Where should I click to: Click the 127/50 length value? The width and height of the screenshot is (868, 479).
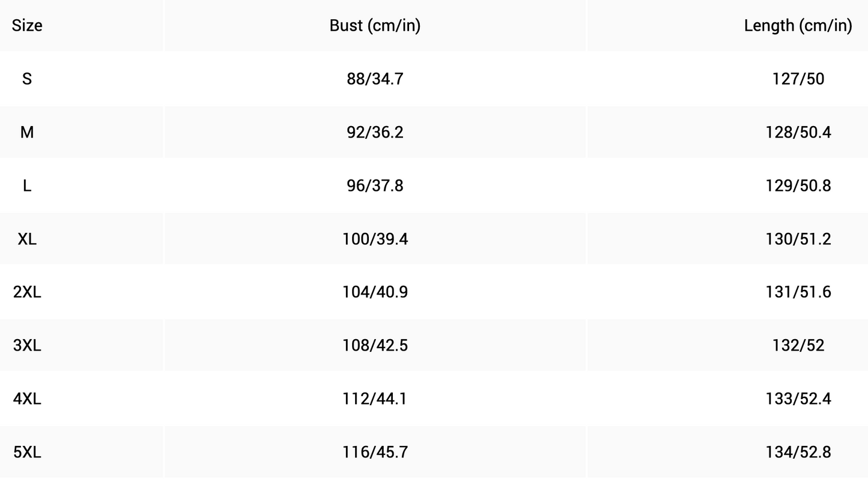pyautogui.click(x=798, y=79)
